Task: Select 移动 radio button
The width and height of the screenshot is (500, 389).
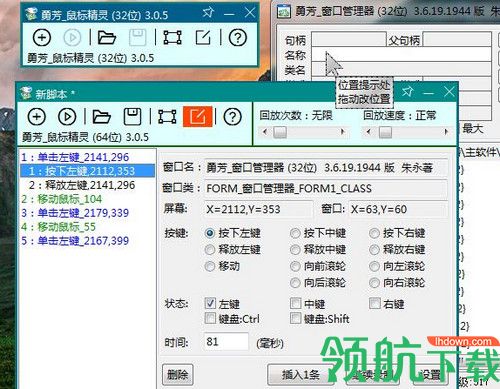Action: point(210,266)
